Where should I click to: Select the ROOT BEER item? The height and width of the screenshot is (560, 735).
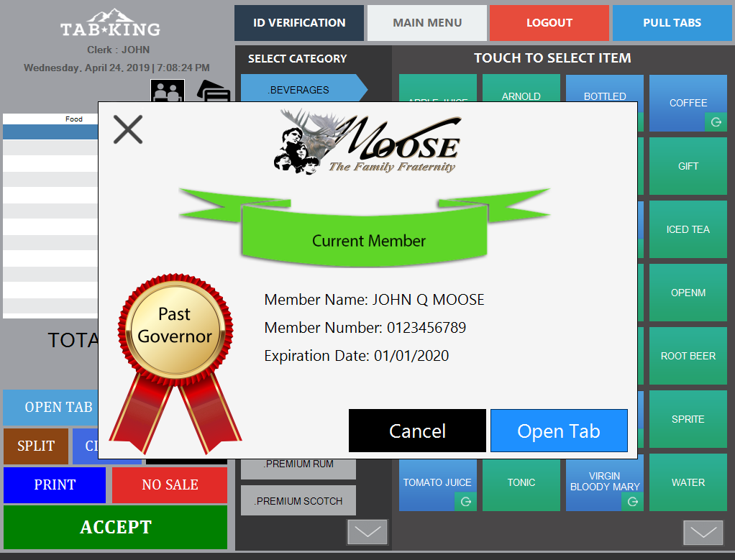pyautogui.click(x=688, y=356)
